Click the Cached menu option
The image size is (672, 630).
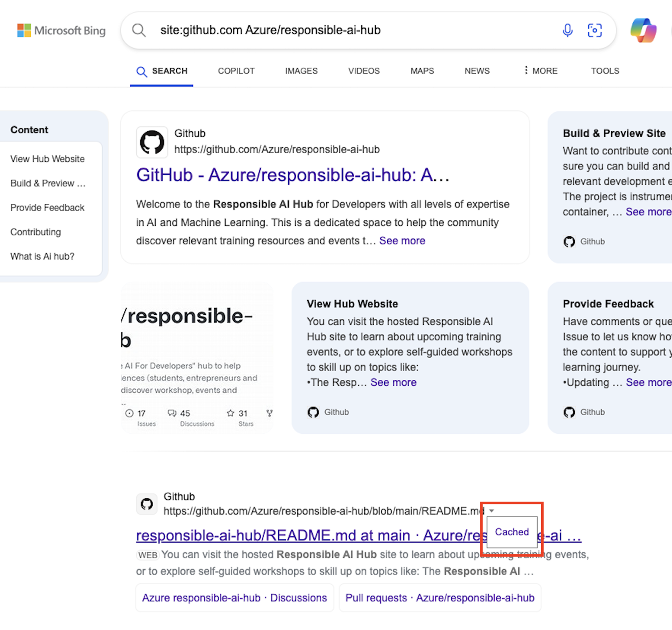(512, 532)
